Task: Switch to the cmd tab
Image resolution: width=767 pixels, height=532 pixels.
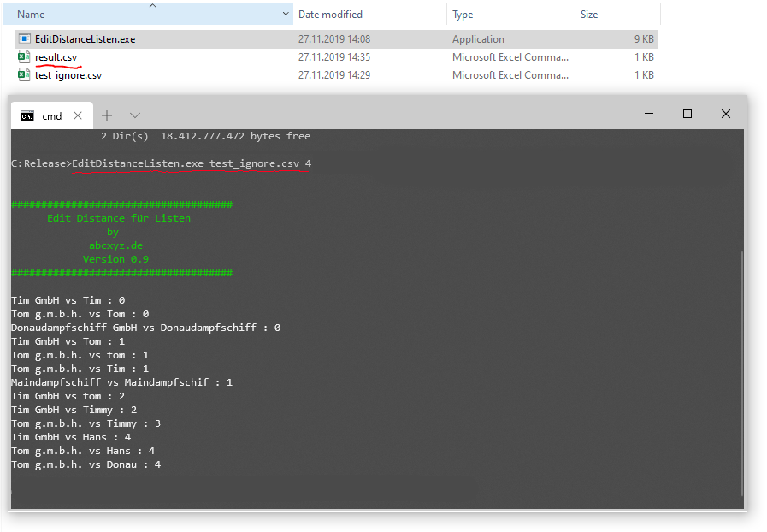Action: click(x=52, y=115)
